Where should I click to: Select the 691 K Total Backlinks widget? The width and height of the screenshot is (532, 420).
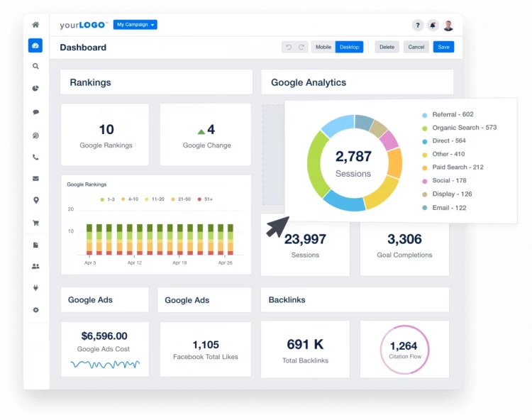coord(305,350)
